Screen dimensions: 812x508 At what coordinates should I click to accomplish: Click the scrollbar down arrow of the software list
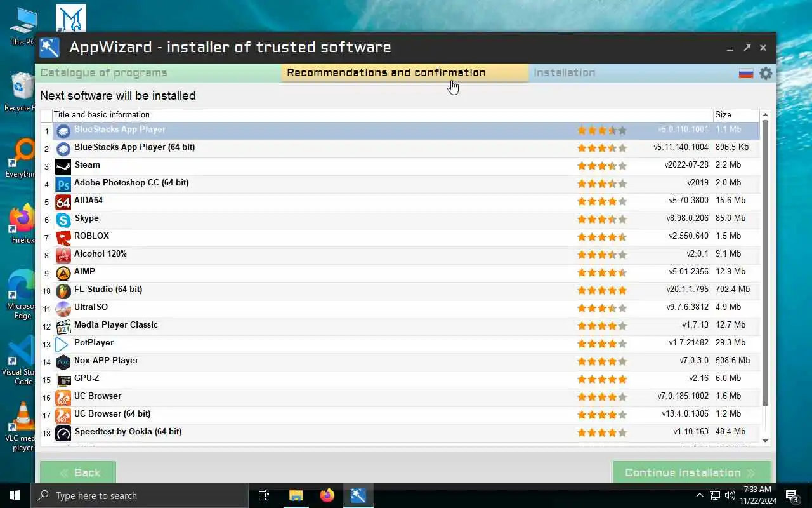(x=765, y=441)
